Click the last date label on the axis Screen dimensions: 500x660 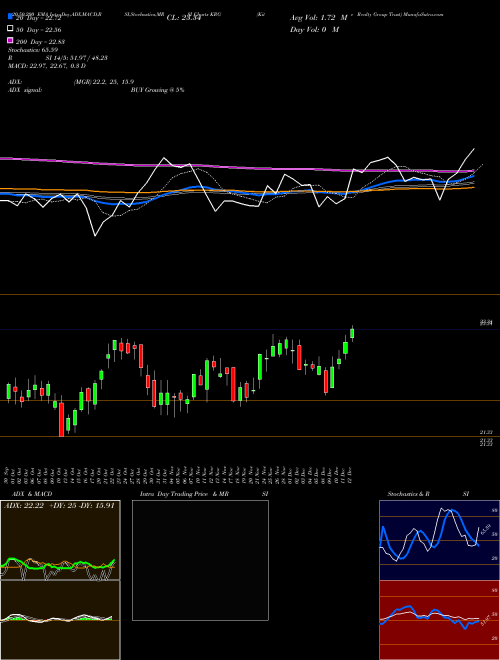[350, 474]
